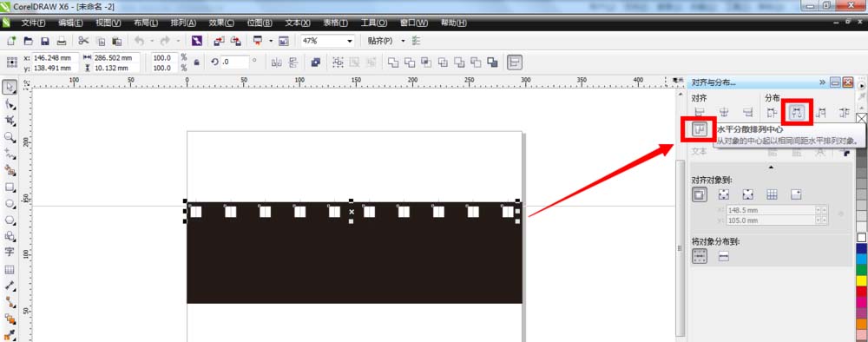
Task: Click the Export icon in toolbar
Action: pos(236,41)
